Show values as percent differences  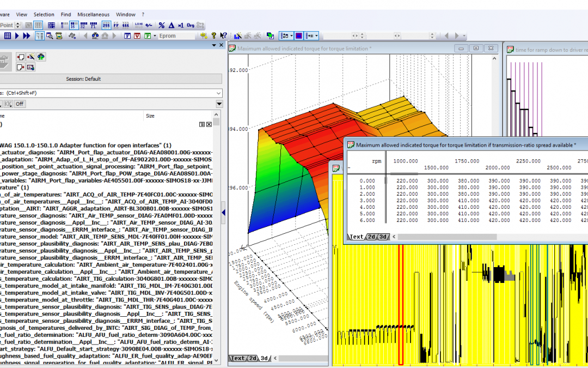[162, 25]
